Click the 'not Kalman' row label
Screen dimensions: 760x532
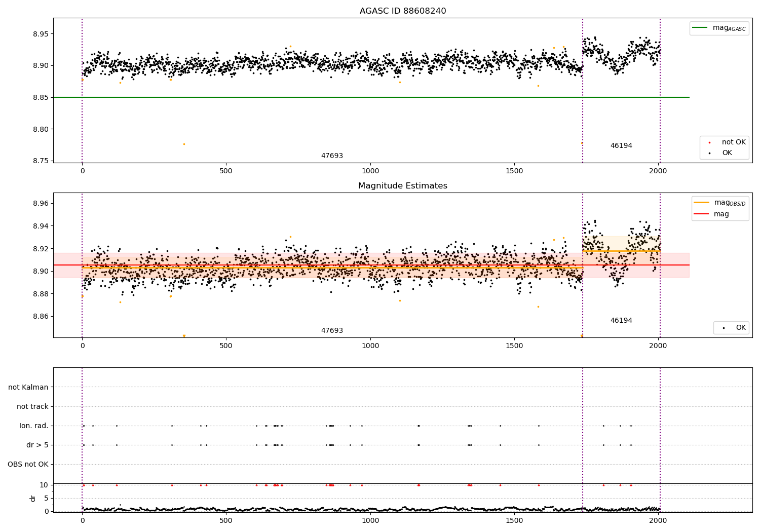pyautogui.click(x=28, y=387)
